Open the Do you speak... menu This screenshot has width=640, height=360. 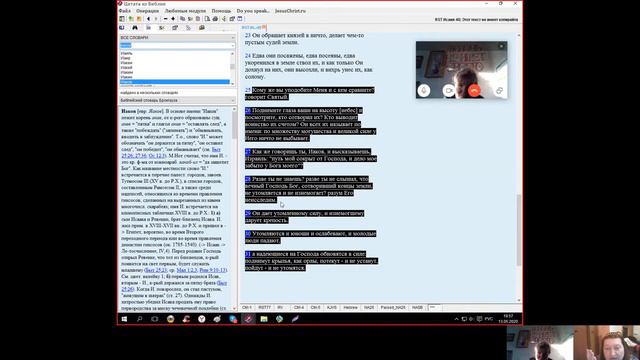pos(253,11)
